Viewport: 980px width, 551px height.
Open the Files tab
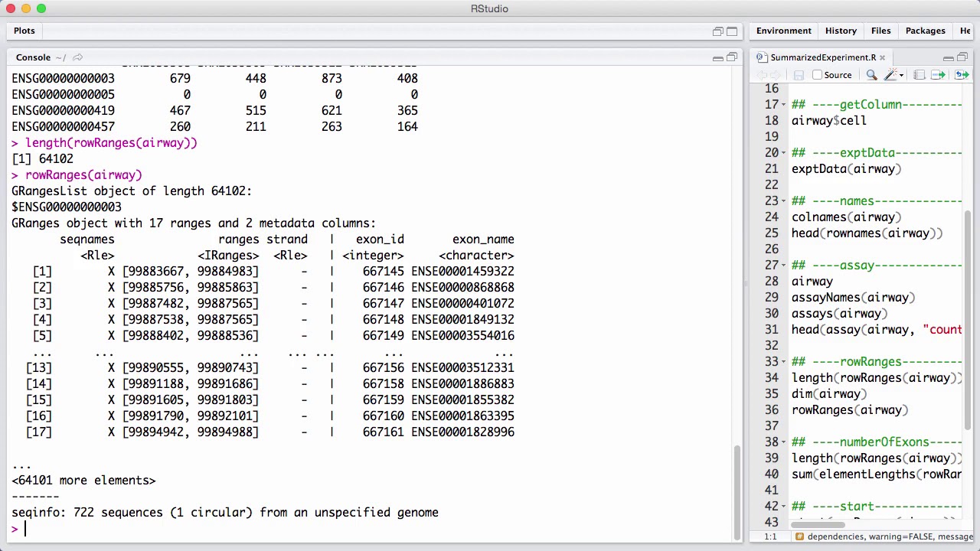880,31
